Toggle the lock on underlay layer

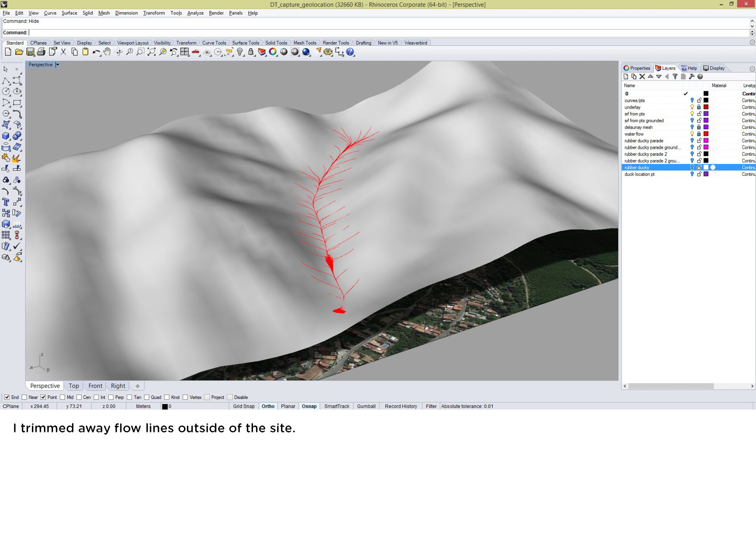point(699,107)
